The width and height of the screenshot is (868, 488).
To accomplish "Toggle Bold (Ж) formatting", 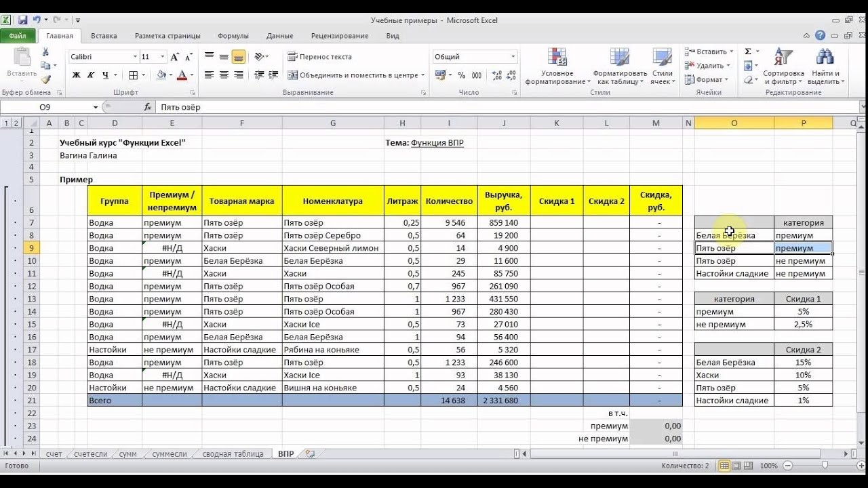I will (x=76, y=75).
